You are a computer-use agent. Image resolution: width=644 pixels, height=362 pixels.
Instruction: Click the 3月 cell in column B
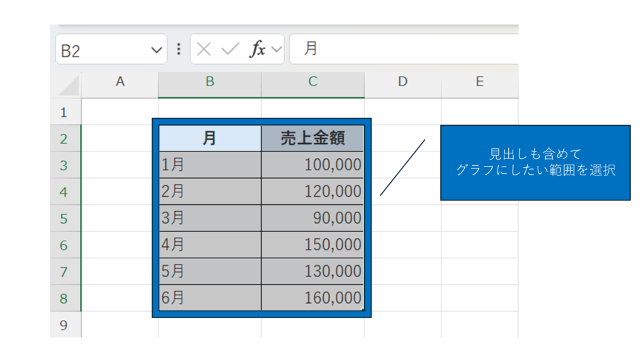click(x=209, y=218)
